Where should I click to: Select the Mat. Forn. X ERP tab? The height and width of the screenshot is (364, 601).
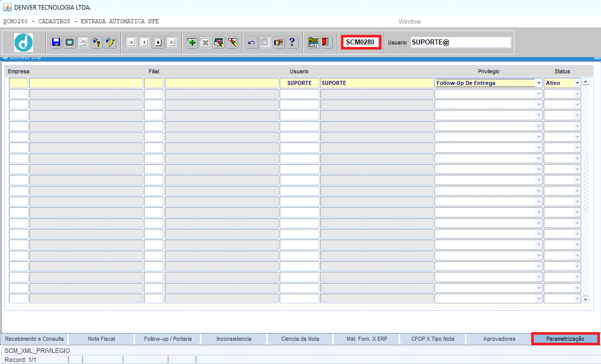click(366, 339)
